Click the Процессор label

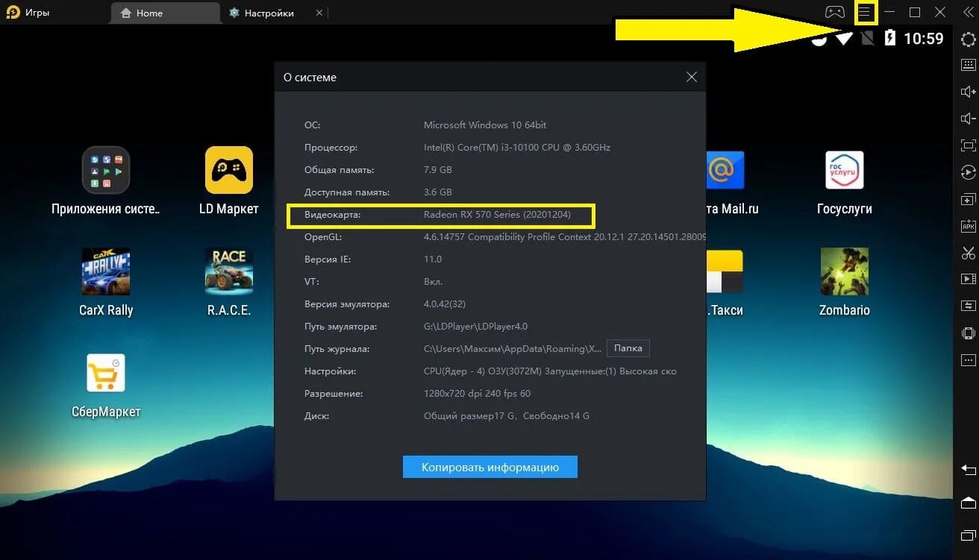pyautogui.click(x=331, y=148)
